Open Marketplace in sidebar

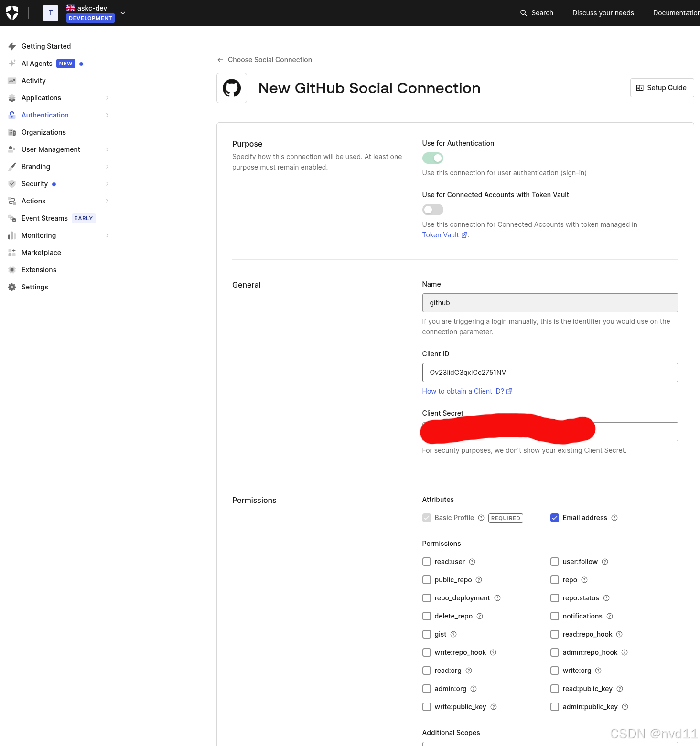[x=41, y=253]
